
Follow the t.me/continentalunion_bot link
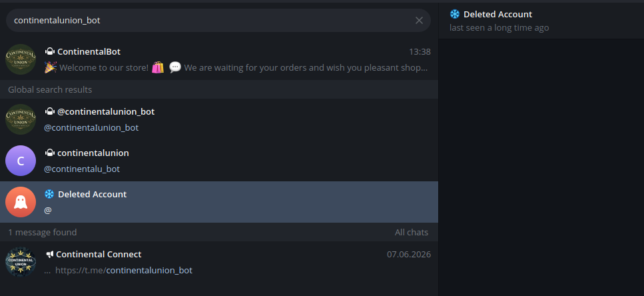pyautogui.click(x=124, y=270)
